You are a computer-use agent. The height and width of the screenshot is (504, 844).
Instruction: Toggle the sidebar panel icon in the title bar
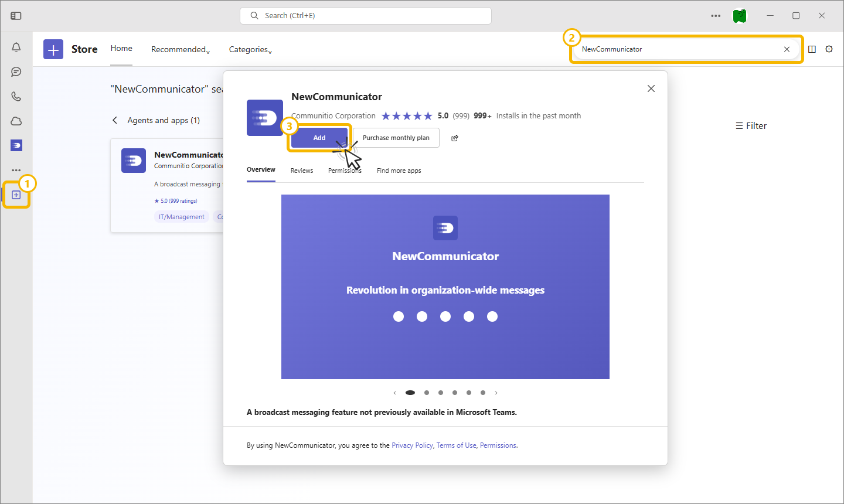point(16,16)
